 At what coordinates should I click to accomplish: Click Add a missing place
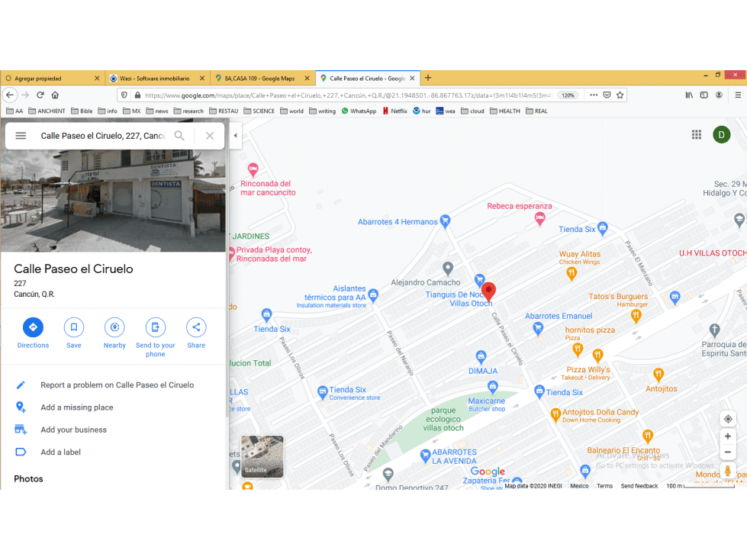pos(77,407)
